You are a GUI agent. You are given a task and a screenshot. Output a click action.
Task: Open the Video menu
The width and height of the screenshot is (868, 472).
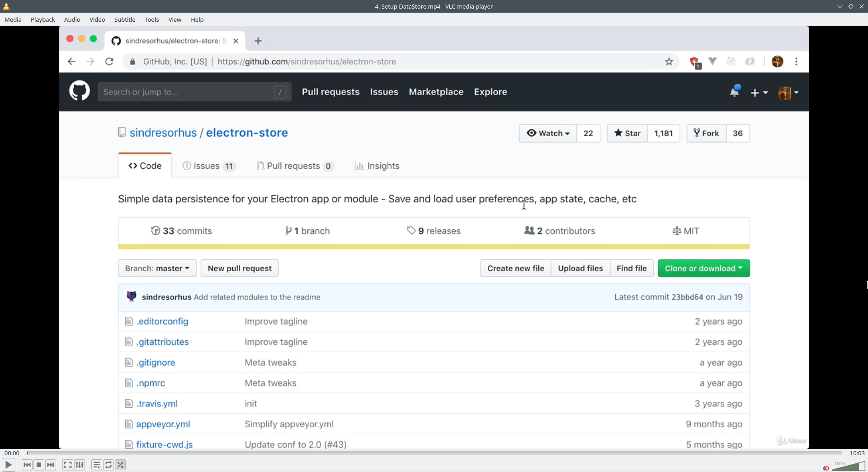tap(97, 19)
